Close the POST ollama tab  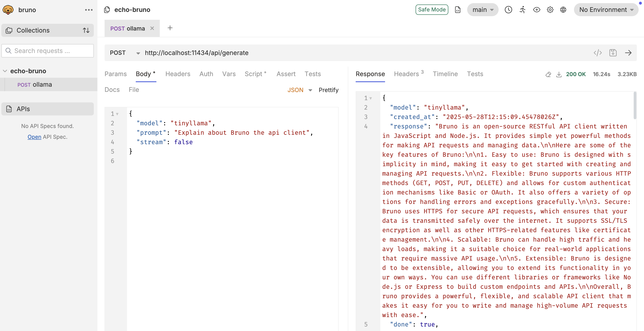click(x=152, y=28)
